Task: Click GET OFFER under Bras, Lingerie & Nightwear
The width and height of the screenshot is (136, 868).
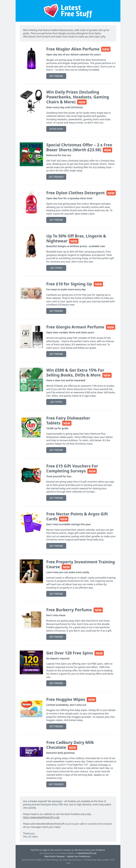Action: [x=56, y=268]
